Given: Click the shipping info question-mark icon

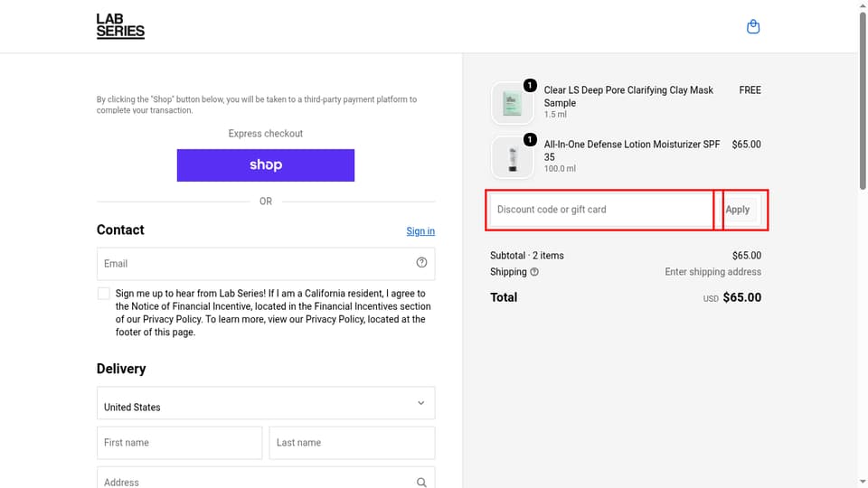Looking at the screenshot, I should click(x=534, y=272).
